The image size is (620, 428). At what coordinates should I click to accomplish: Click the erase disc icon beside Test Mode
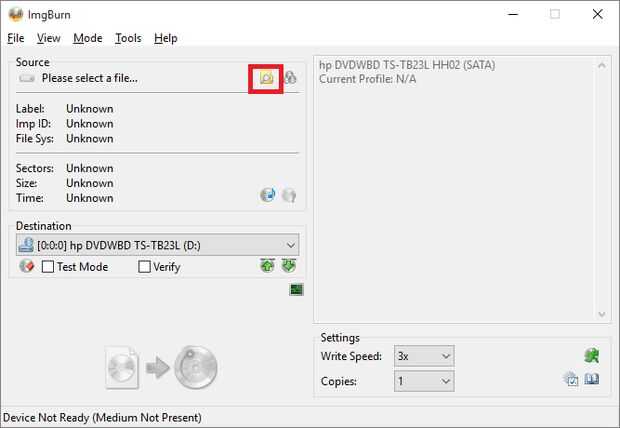26,266
